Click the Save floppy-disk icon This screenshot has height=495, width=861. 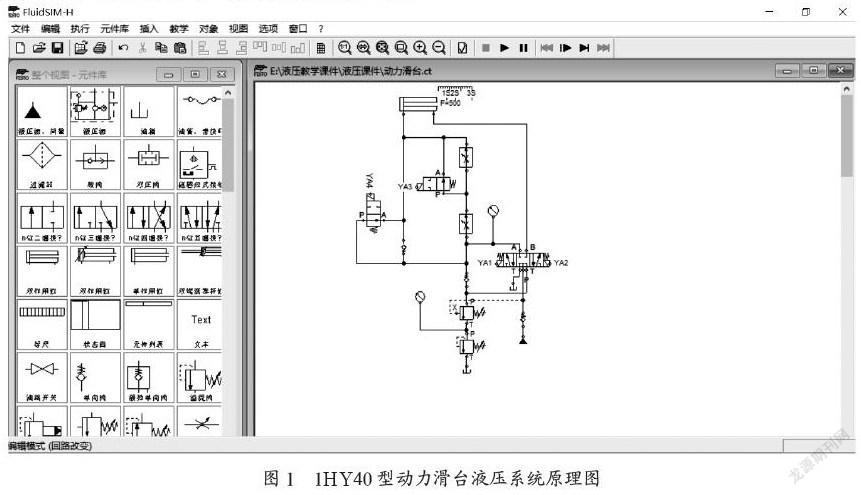[x=57, y=48]
